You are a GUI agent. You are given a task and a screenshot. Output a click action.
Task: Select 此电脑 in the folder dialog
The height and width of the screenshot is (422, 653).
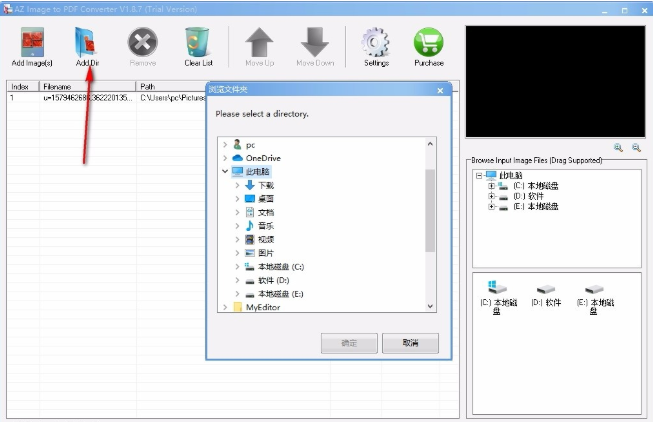pyautogui.click(x=251, y=172)
